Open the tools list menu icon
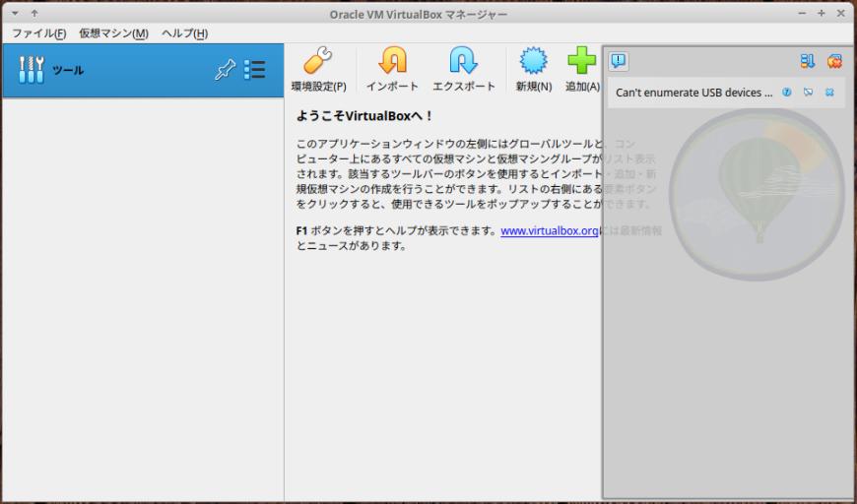 [x=255, y=70]
